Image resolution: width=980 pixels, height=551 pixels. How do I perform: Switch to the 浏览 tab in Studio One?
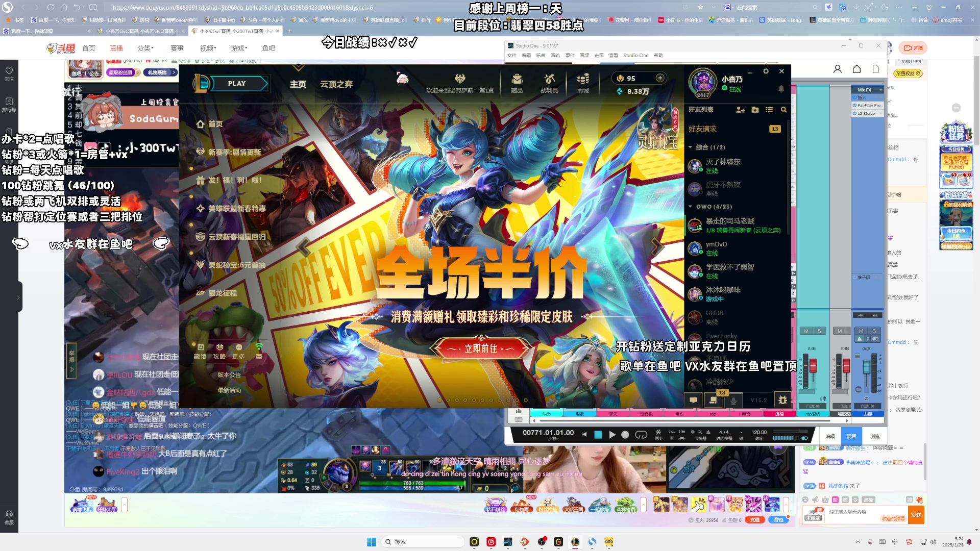[x=875, y=436]
